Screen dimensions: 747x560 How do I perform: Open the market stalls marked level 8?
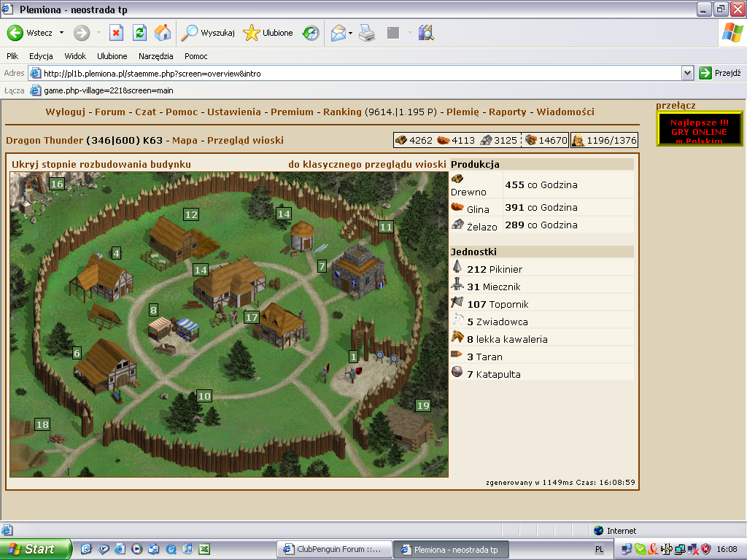click(x=174, y=328)
